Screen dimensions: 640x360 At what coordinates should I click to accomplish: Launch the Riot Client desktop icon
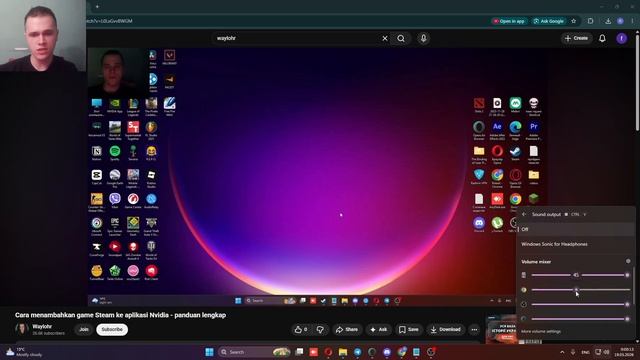(151, 273)
